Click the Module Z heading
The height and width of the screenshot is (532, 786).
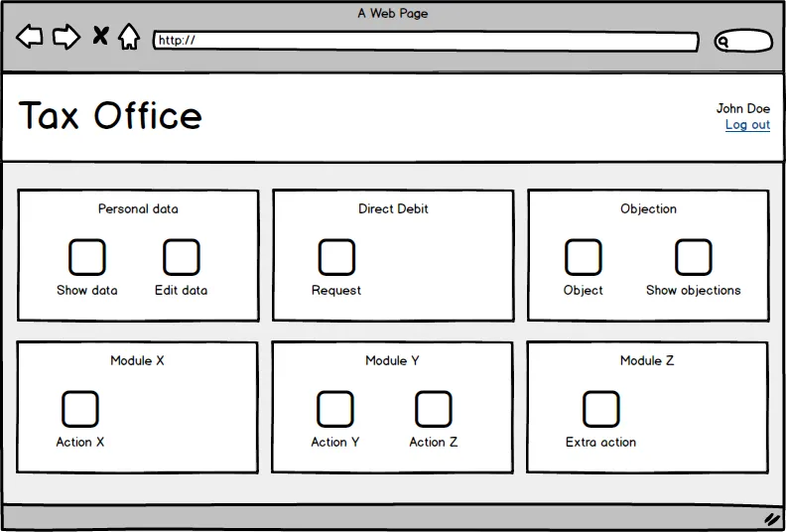647,360
